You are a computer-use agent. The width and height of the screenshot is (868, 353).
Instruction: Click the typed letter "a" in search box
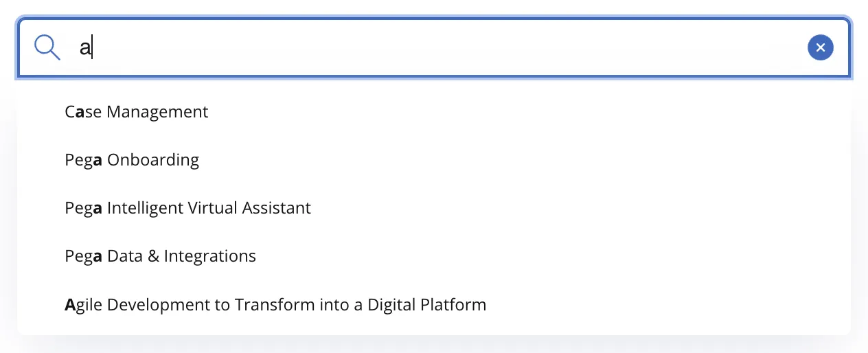(85, 48)
